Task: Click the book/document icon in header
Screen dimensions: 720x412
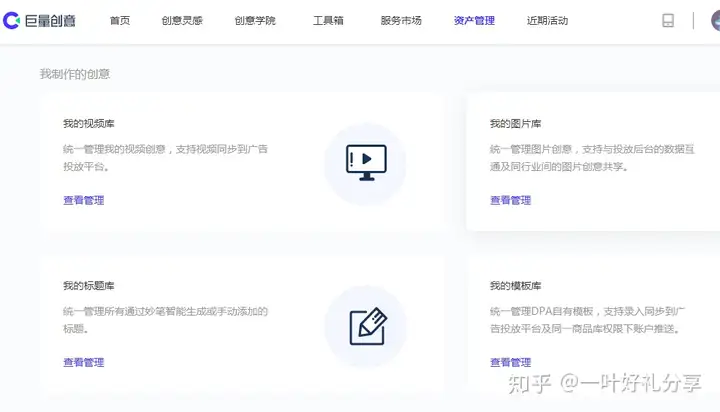Action: point(668,21)
